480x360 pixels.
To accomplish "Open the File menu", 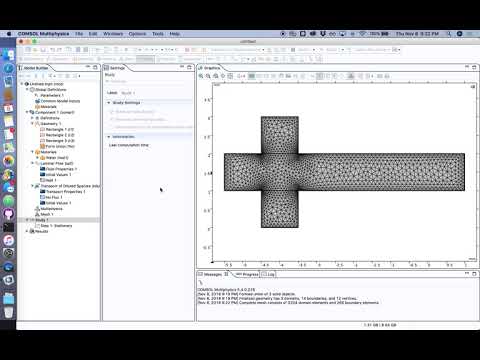I will [79, 34].
